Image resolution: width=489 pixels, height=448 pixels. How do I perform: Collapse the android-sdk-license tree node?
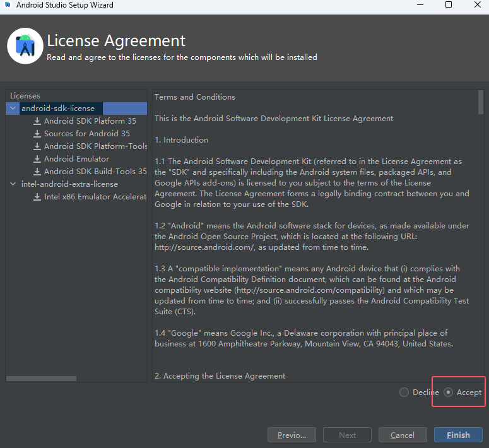pyautogui.click(x=13, y=109)
